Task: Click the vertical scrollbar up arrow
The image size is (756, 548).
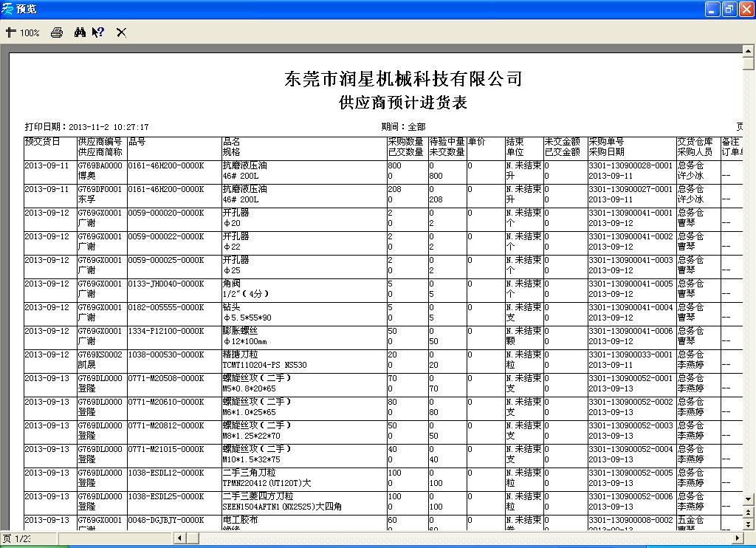Action: click(749, 50)
